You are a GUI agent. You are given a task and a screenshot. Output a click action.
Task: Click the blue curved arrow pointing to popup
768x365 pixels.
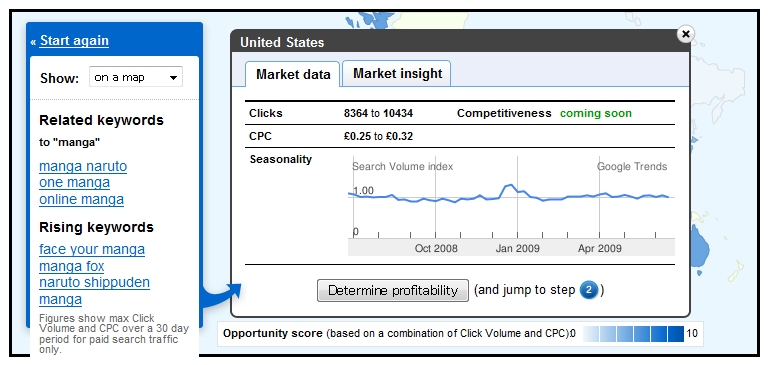221,295
